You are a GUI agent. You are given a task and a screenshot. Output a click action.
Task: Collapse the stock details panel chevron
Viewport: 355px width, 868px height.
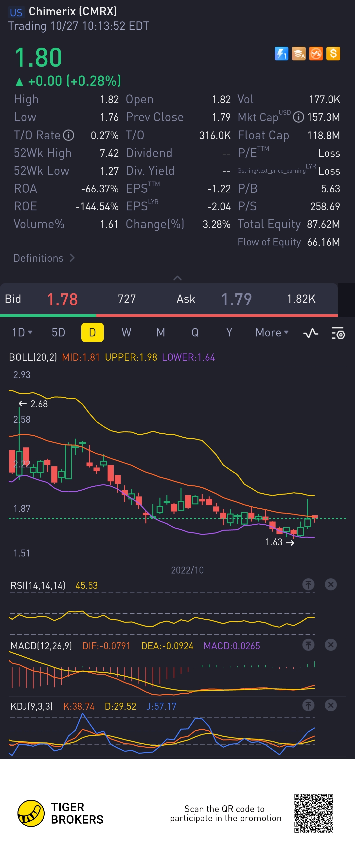(x=177, y=278)
